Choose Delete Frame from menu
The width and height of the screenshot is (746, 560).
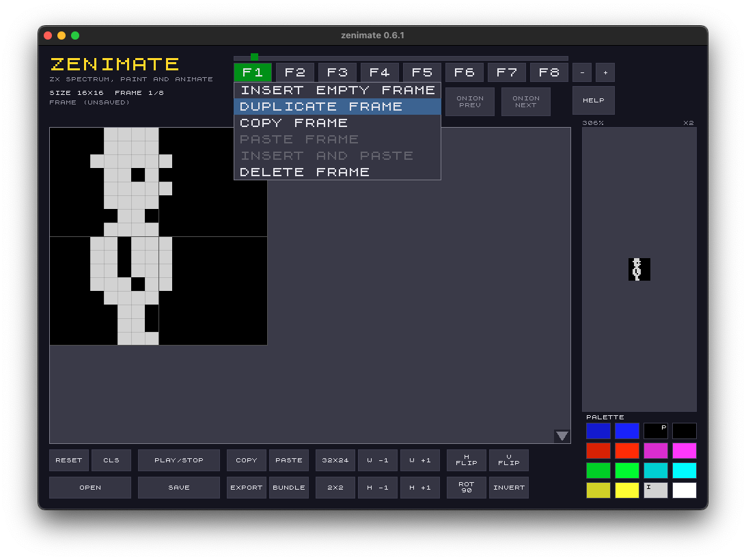[x=337, y=172]
